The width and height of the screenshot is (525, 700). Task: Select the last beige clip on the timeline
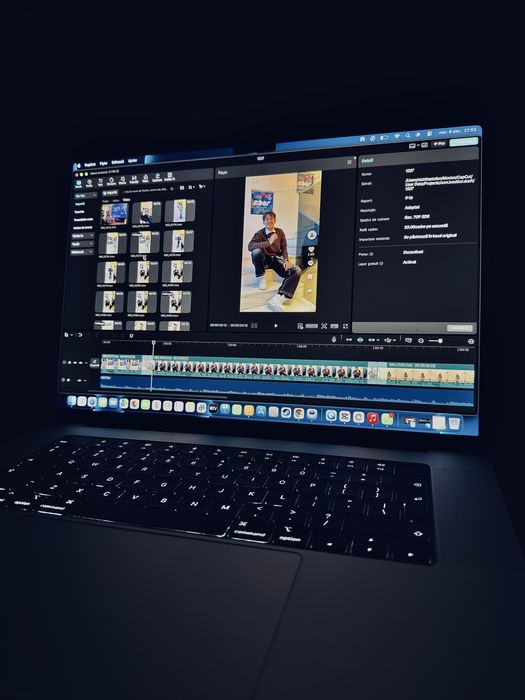(426, 374)
